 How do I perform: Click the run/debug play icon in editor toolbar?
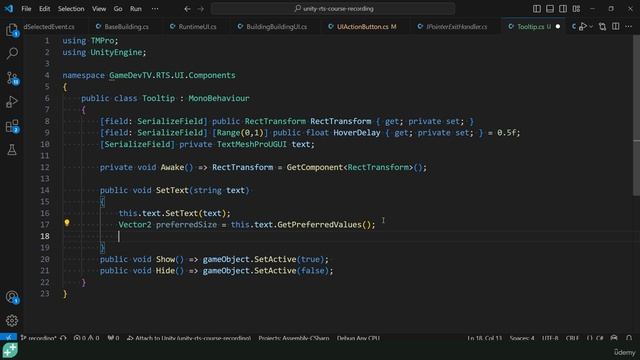[x=583, y=27]
